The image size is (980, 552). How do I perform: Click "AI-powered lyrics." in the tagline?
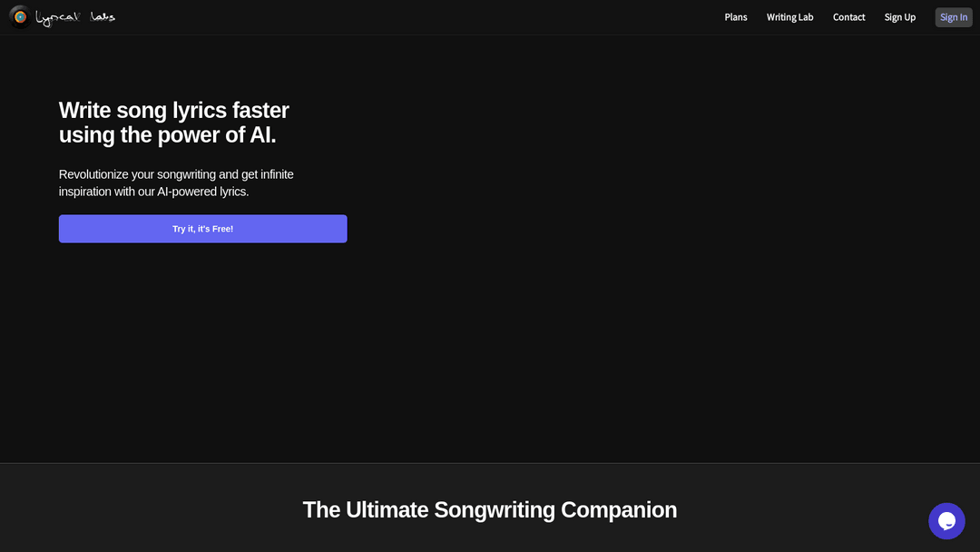click(202, 192)
